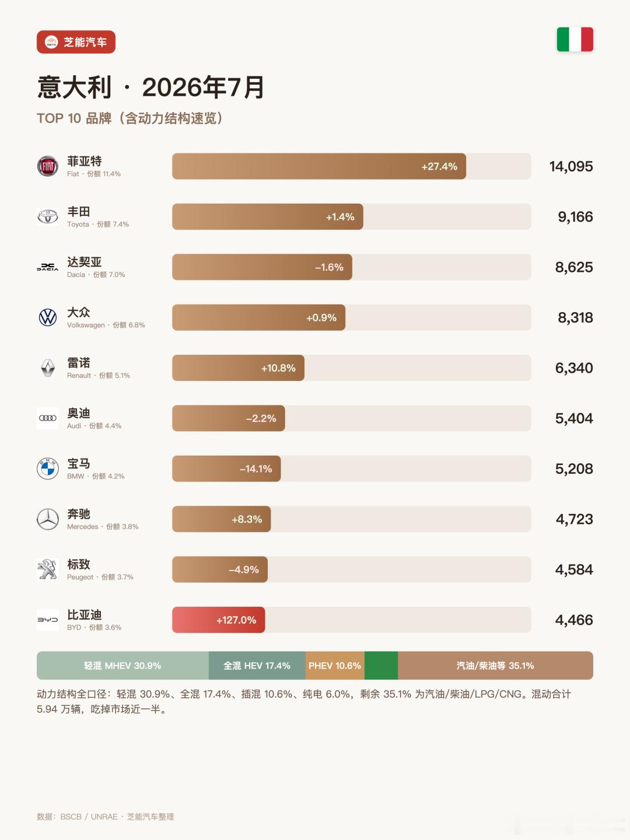This screenshot has width=630, height=840.
Task: Select the Renault diamond logo
Action: 48,367
